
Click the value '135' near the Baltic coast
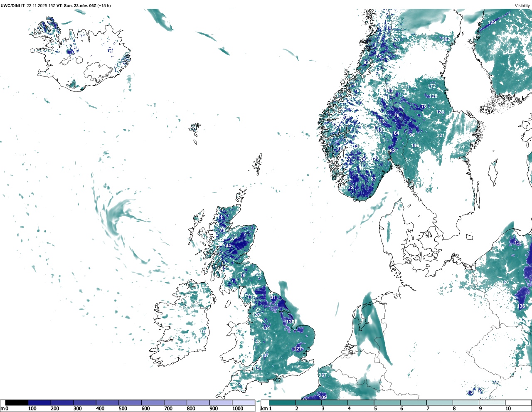[518, 243]
